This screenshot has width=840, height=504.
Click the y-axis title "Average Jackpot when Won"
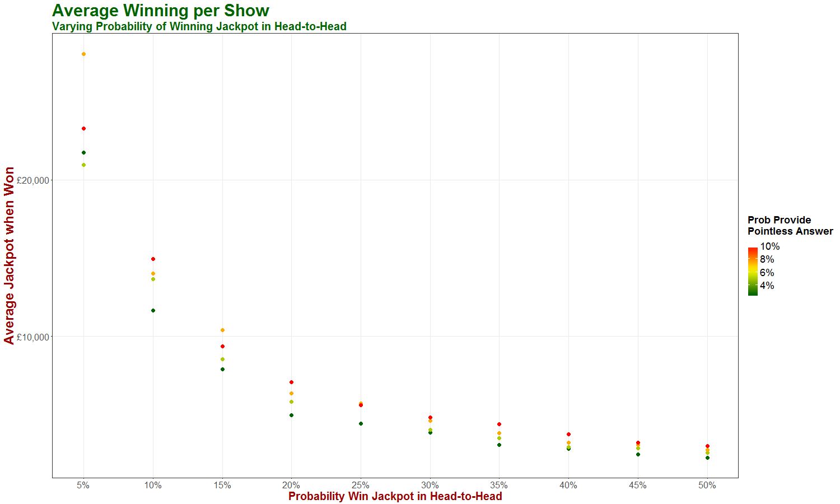9,255
